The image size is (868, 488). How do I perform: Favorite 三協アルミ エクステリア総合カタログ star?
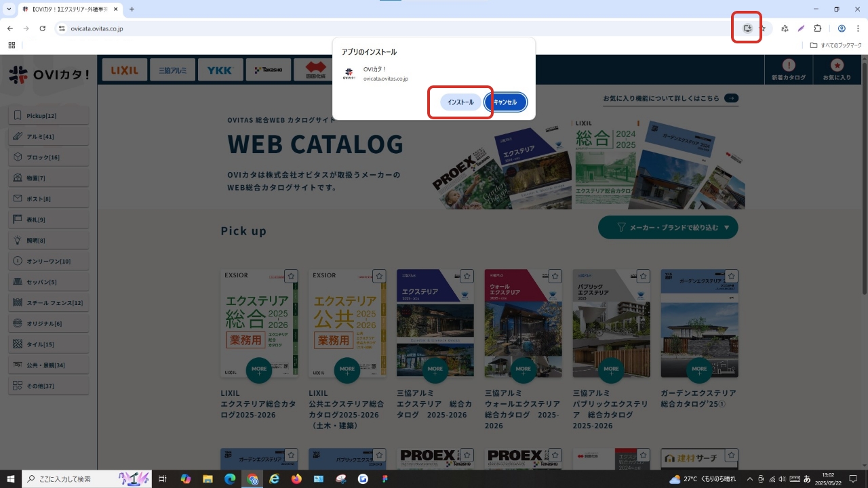point(467,276)
